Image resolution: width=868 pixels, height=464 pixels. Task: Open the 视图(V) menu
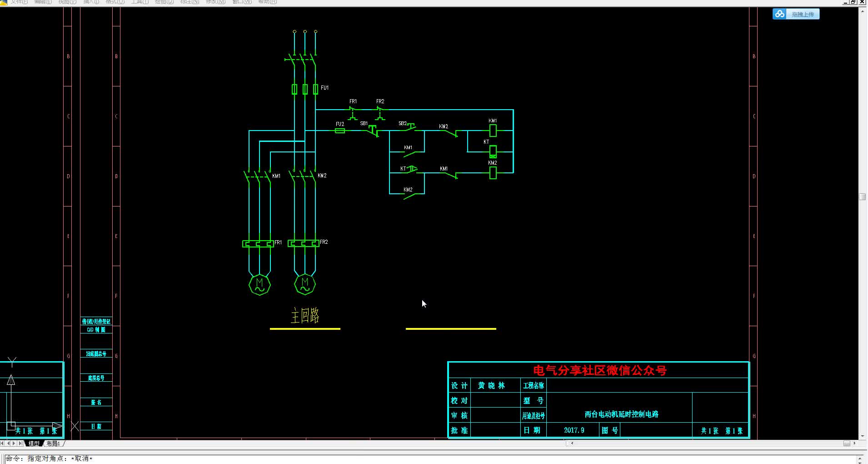point(67,2)
